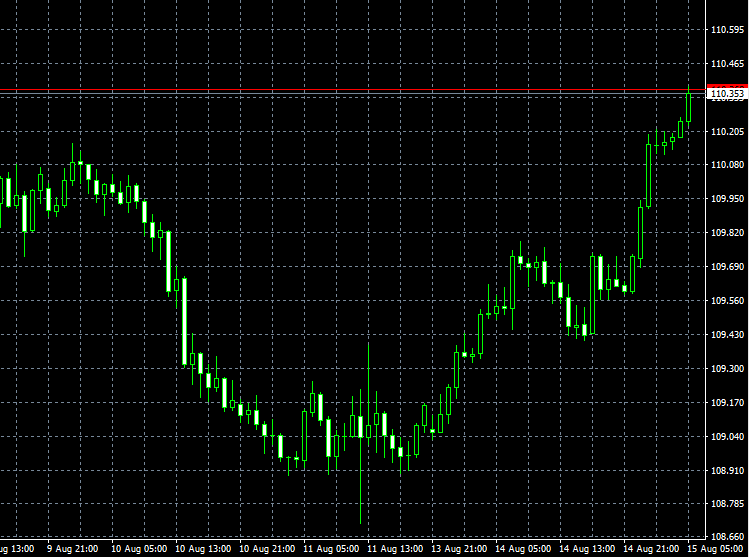
Task: Click the 108.660 price axis label
Action: click(x=728, y=536)
